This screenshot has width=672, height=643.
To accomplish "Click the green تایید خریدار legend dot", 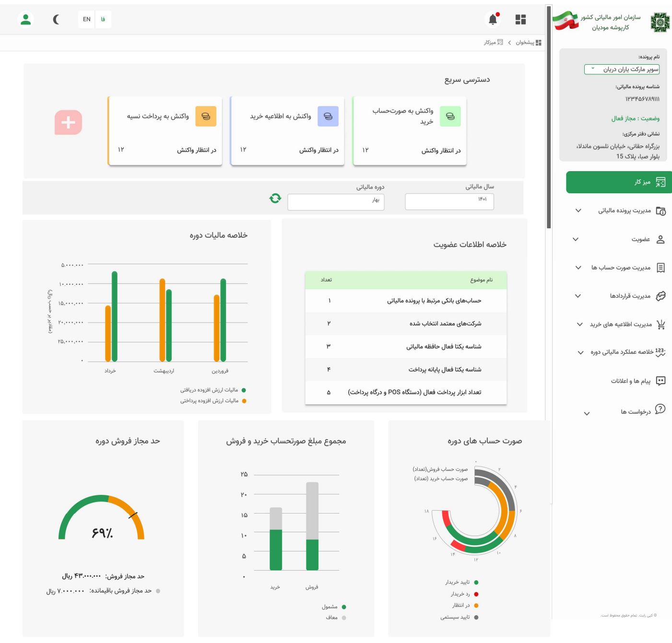I will click(476, 583).
